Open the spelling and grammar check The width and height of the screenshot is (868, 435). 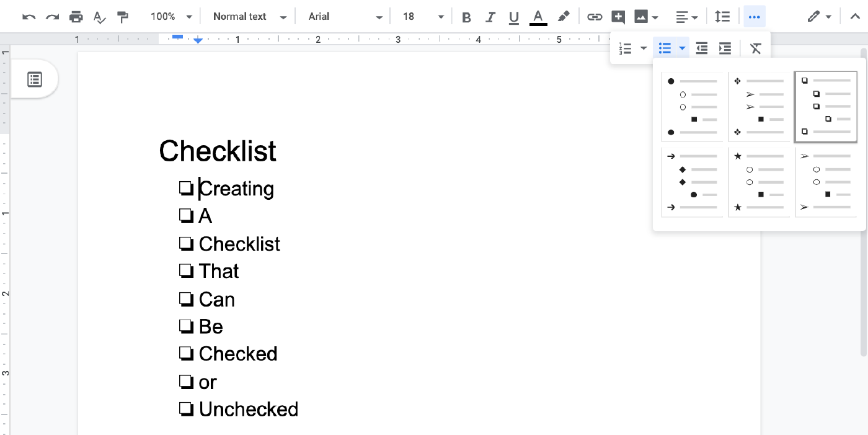99,17
